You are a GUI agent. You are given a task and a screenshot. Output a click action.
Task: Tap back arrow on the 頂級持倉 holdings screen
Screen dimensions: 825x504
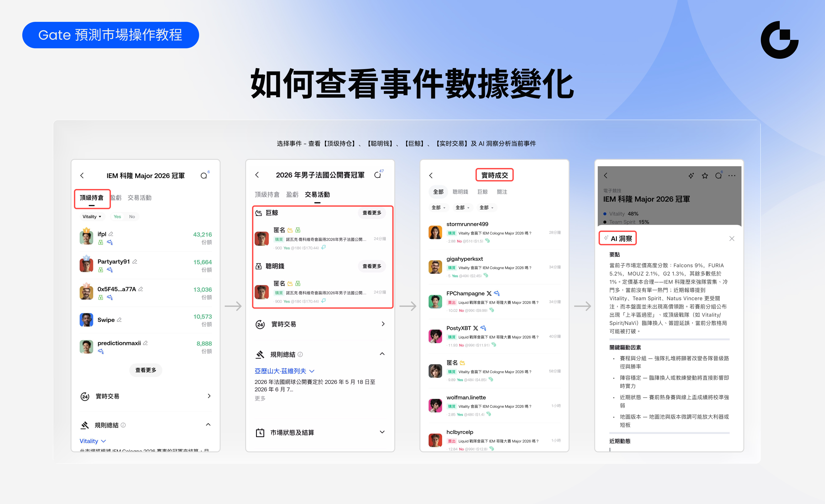pos(82,176)
